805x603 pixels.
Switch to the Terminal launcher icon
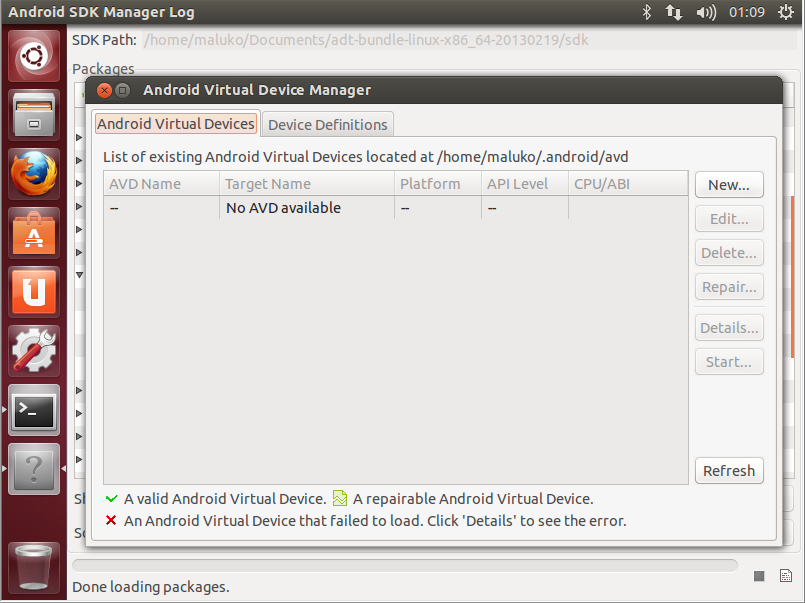[x=34, y=410]
